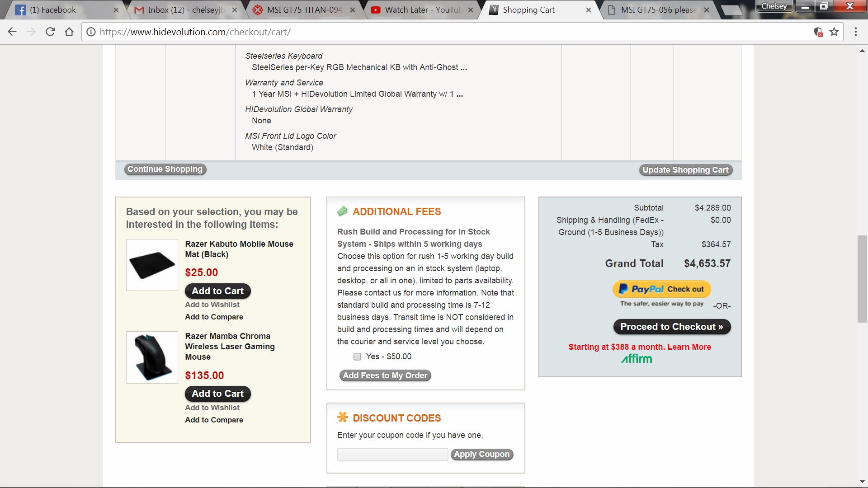Image resolution: width=868 pixels, height=488 pixels.
Task: Add Razer Mamba Chroma to wishlist
Action: coord(212,408)
